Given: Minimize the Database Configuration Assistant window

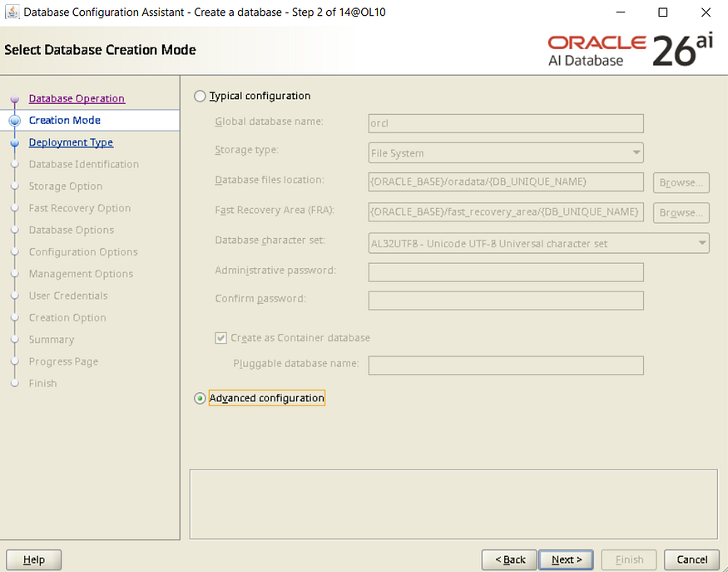Looking at the screenshot, I should pyautogui.click(x=621, y=12).
